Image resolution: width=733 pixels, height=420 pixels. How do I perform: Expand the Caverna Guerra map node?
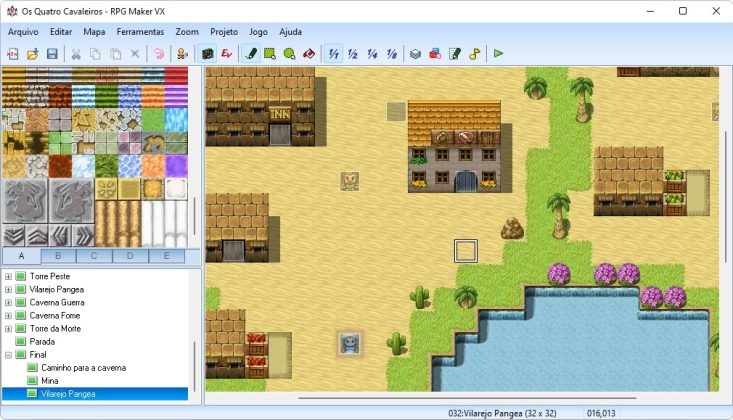point(8,303)
